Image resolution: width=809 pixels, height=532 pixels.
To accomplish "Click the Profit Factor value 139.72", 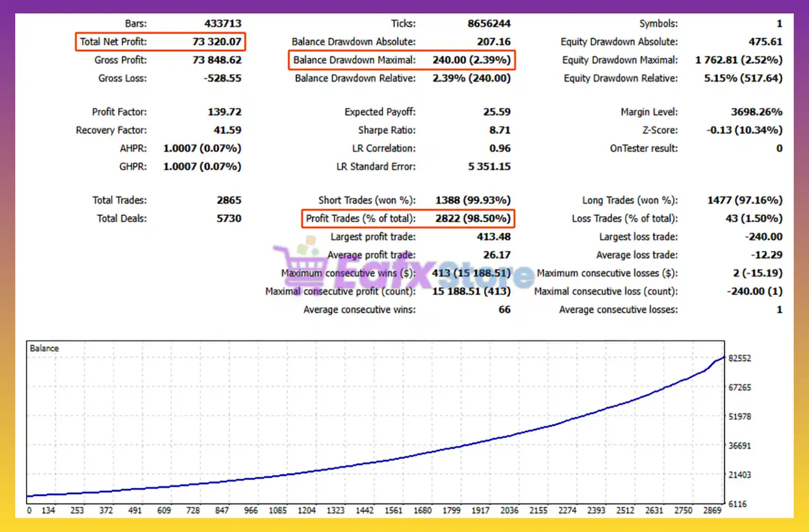I will click(x=224, y=112).
